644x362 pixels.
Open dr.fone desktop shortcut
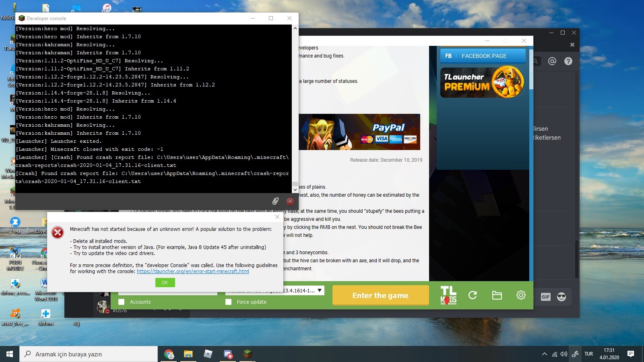(x=46, y=317)
